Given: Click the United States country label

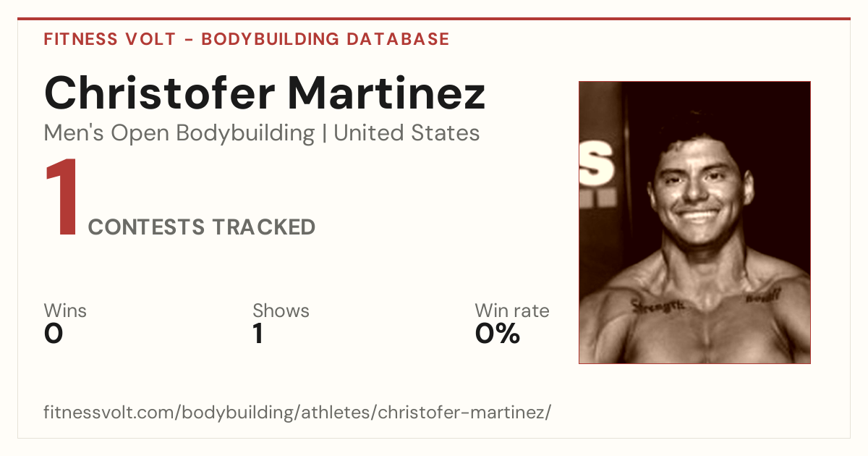Looking at the screenshot, I should (x=407, y=133).
